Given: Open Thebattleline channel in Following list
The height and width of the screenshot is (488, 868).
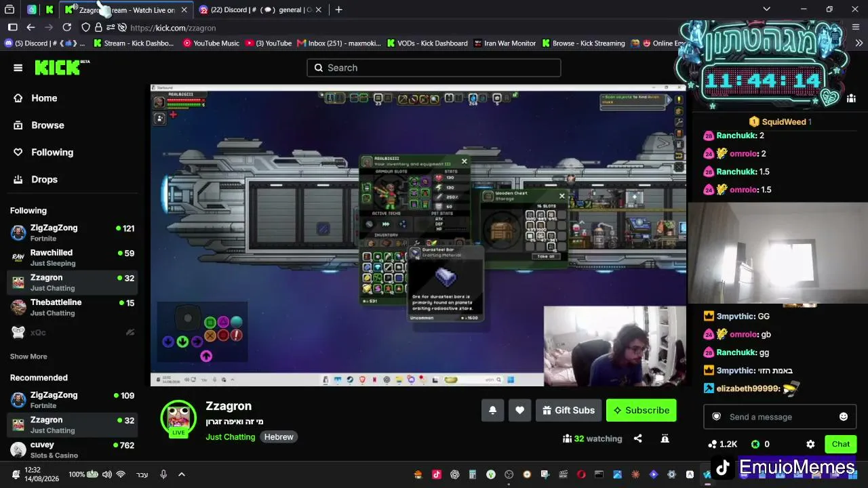Looking at the screenshot, I should [73, 307].
